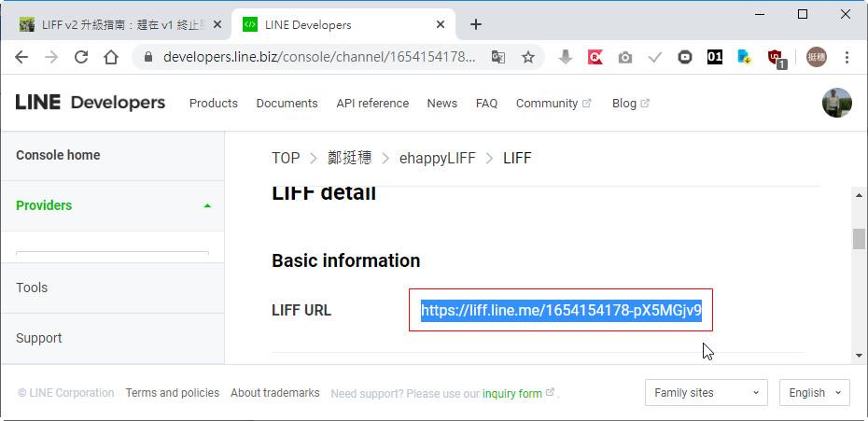Screen dimensions: 868x421
Task: Expand the Family sites dropdown
Action: tap(707, 393)
